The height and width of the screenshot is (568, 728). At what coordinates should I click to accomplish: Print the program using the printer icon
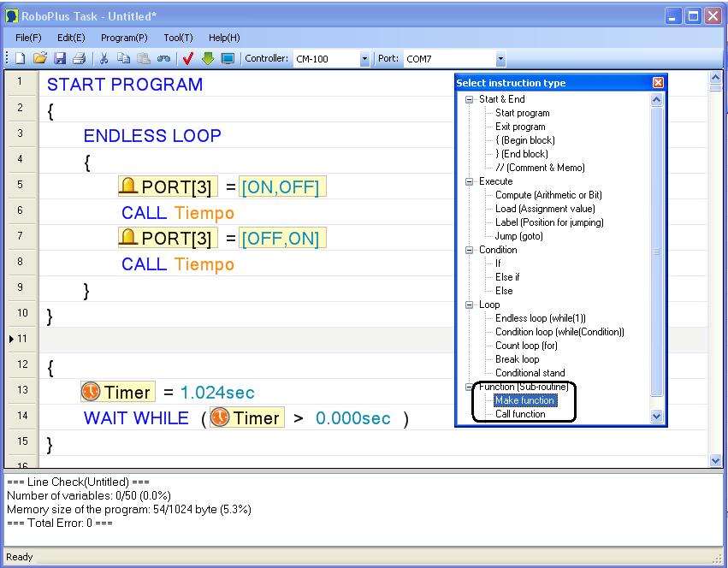pyautogui.click(x=80, y=58)
